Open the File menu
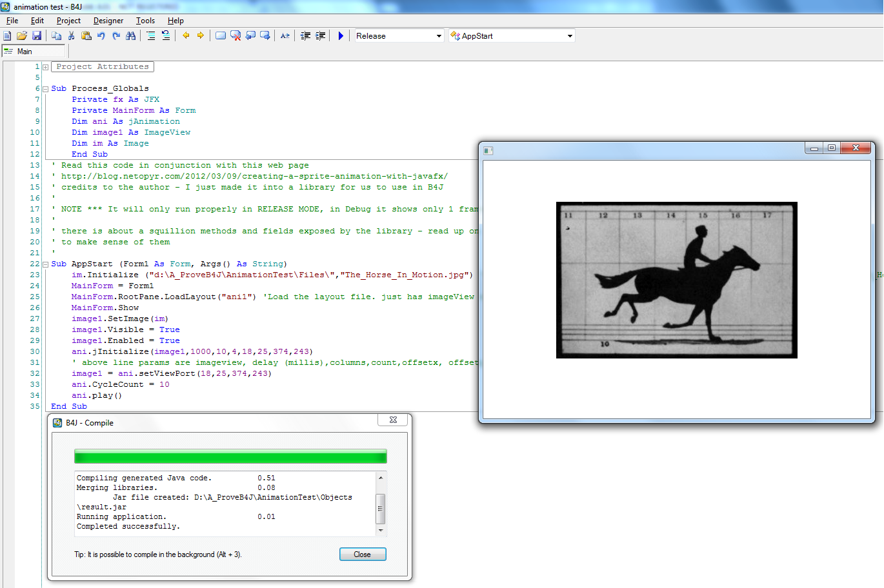The image size is (884, 588). tap(12, 21)
